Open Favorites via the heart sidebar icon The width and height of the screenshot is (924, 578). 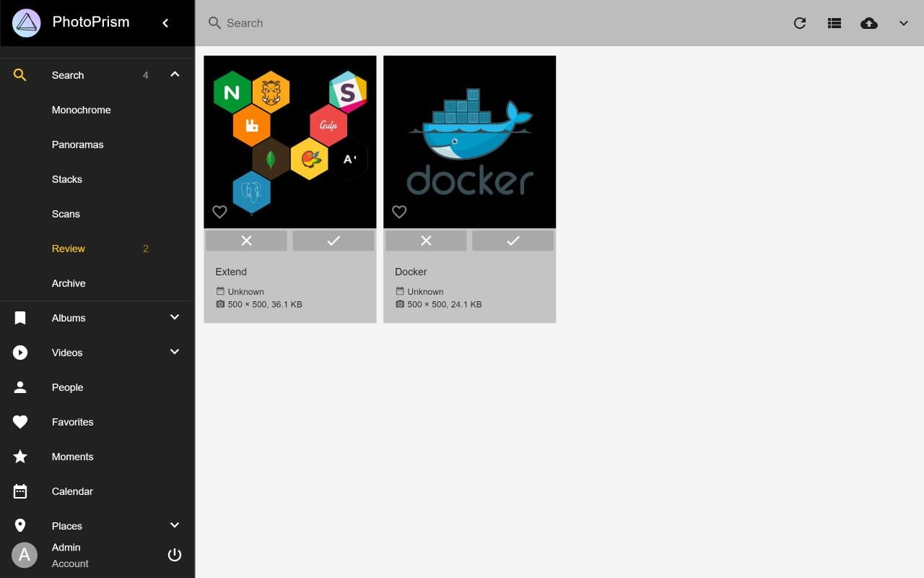[x=19, y=421]
